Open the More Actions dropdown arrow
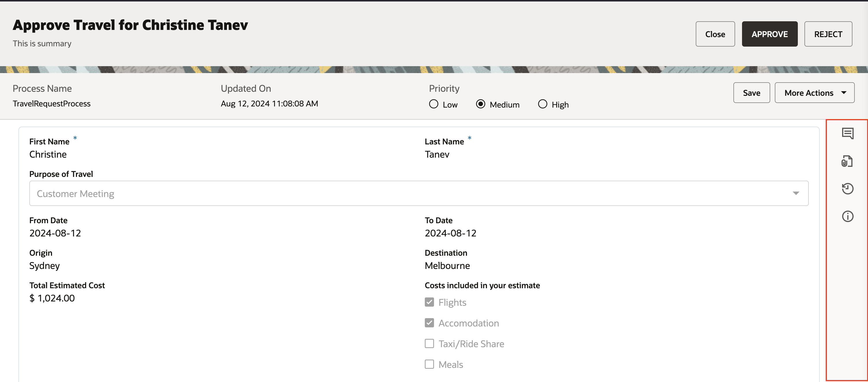This screenshot has width=868, height=382. tap(844, 93)
